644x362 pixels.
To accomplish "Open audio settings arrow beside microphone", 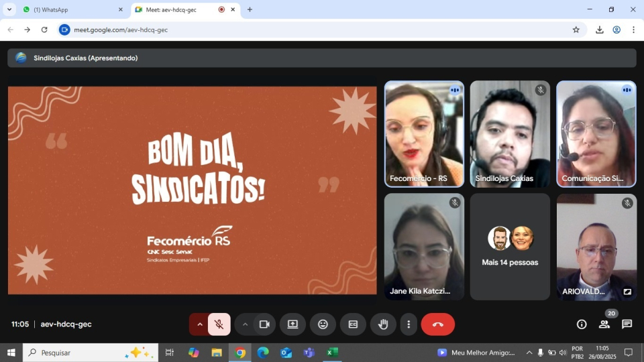I will [x=199, y=324].
